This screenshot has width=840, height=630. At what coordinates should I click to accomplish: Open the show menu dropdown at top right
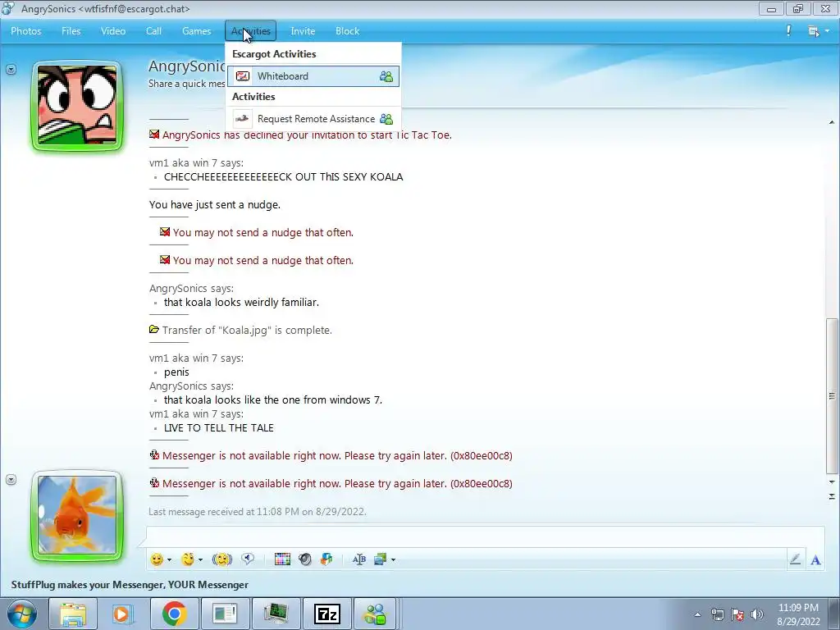click(819, 31)
